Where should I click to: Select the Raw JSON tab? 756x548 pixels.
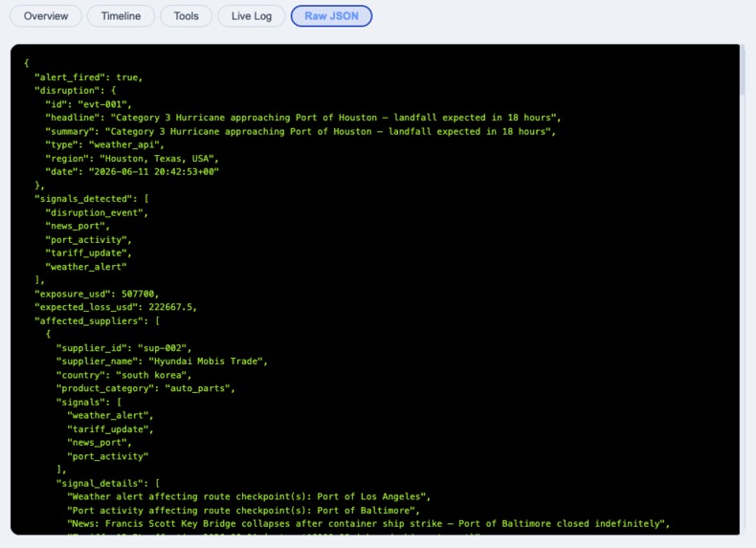click(x=331, y=16)
